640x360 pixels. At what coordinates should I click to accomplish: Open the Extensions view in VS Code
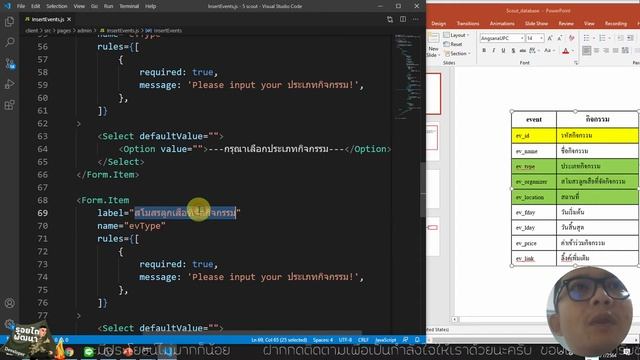[x=9, y=105]
